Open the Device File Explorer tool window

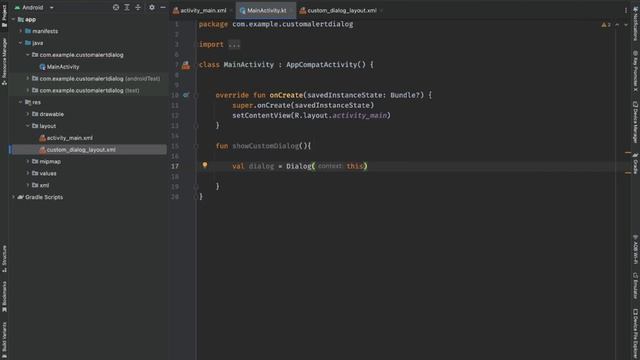[636, 334]
